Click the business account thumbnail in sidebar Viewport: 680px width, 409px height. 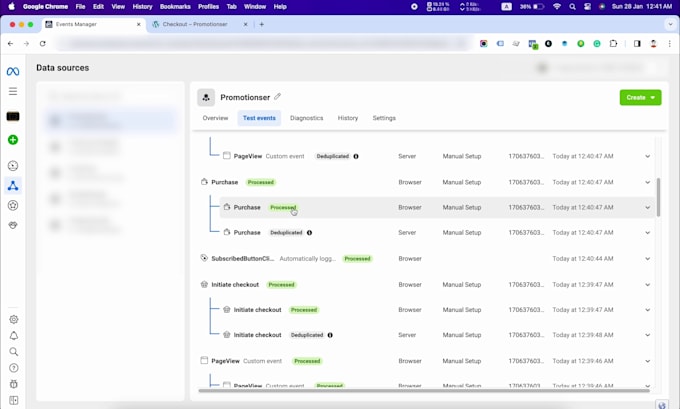point(13,116)
